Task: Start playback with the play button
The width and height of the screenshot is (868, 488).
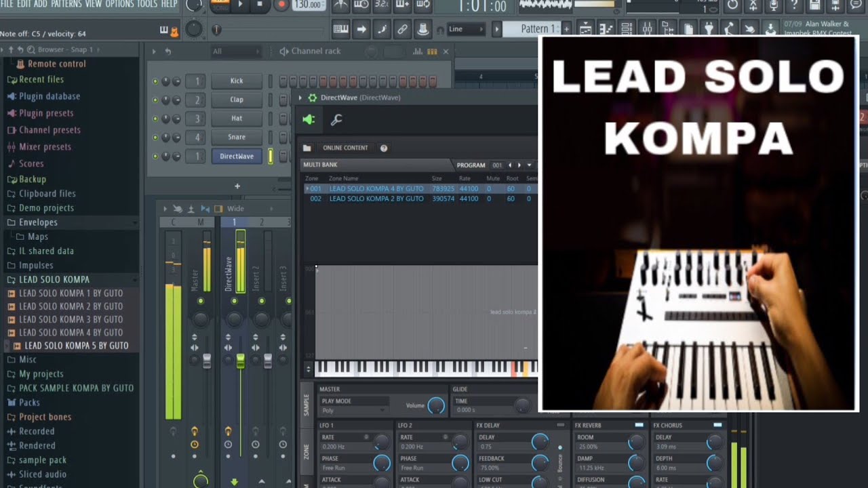Action: 240,5
